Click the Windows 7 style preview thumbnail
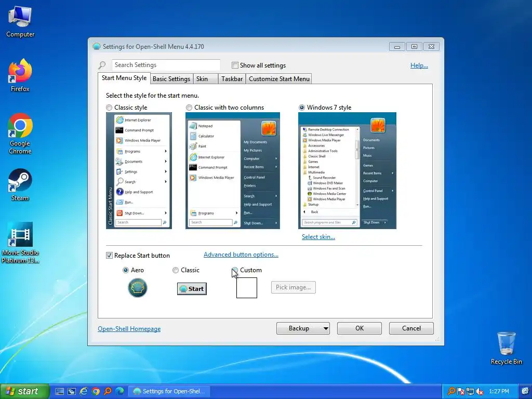Screen dimensions: 532x399 click(347, 170)
